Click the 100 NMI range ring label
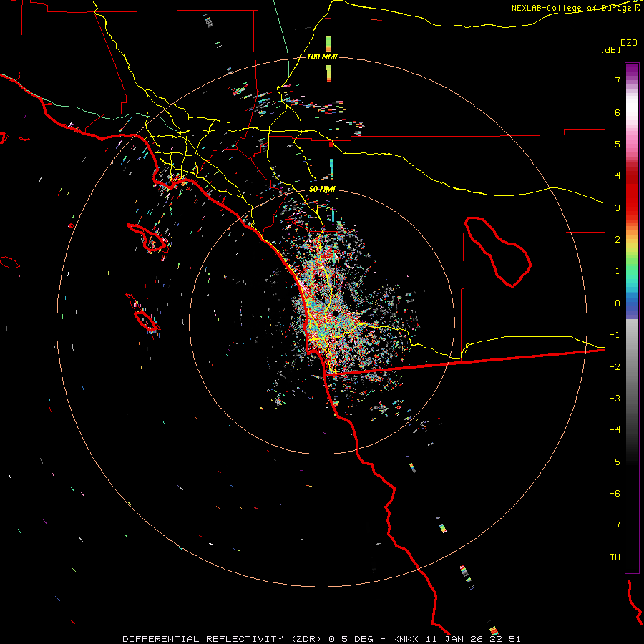 [x=322, y=57]
